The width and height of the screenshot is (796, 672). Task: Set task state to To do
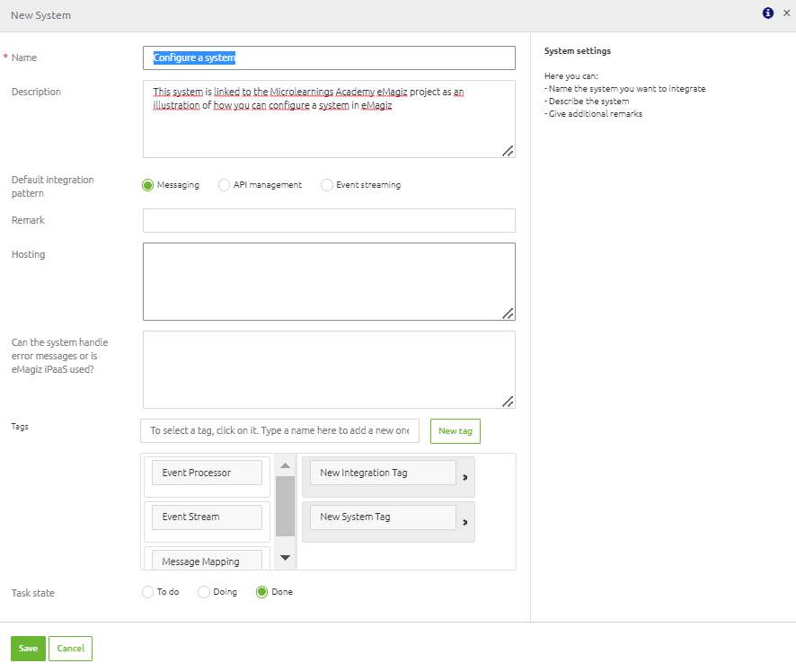[x=146, y=591]
